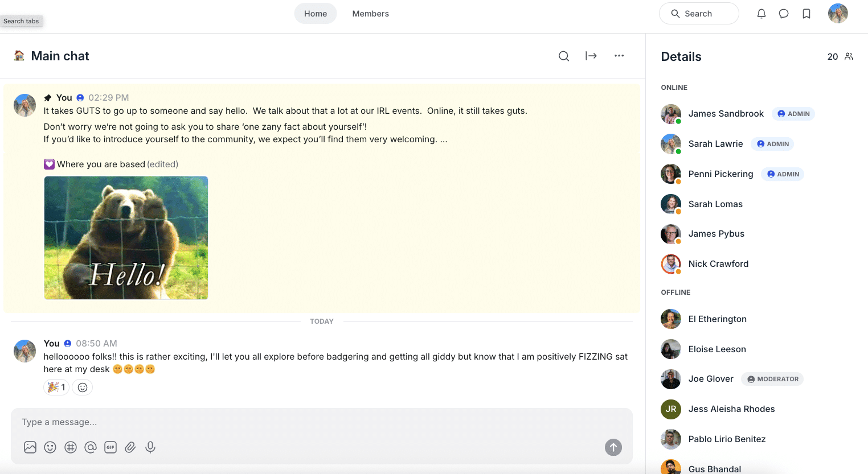Click the Type a message input

[322, 422]
